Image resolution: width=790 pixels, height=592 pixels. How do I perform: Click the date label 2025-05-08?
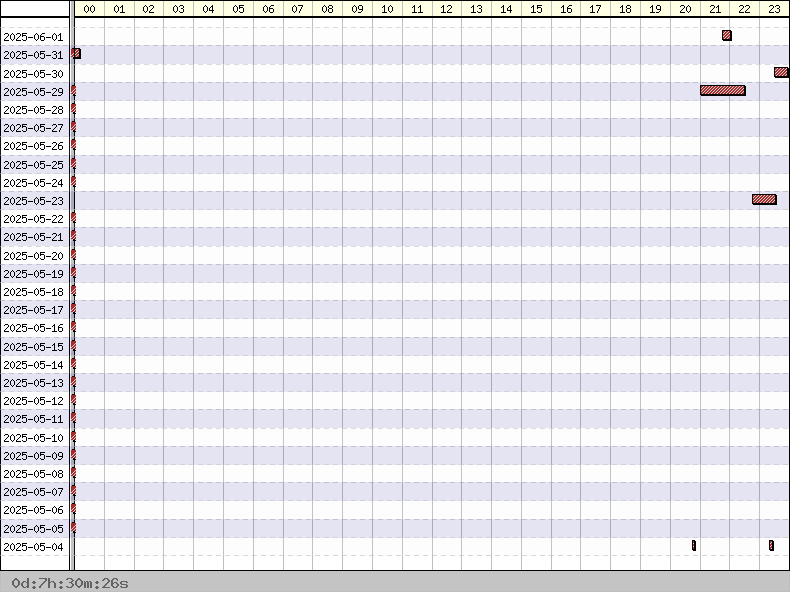(33, 475)
